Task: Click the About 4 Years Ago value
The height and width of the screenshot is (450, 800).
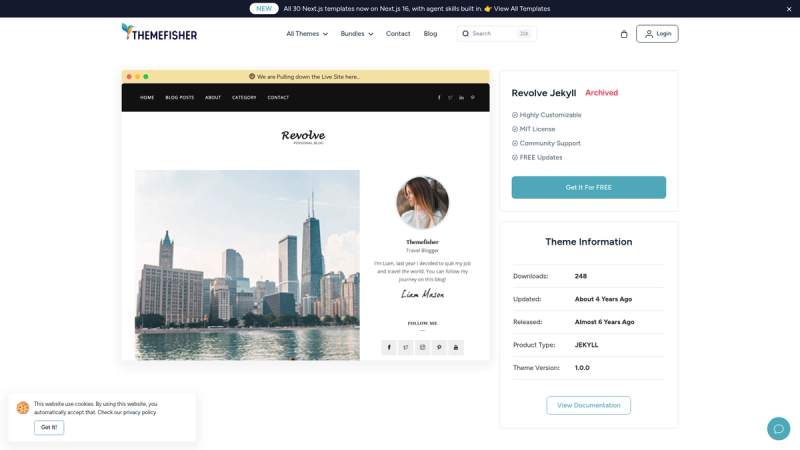Action: [603, 299]
